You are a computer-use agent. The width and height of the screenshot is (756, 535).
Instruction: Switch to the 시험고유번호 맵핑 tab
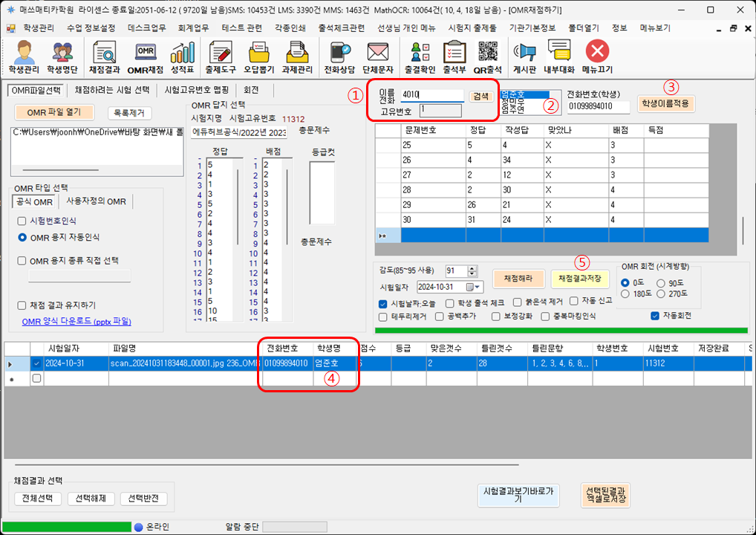tap(196, 90)
